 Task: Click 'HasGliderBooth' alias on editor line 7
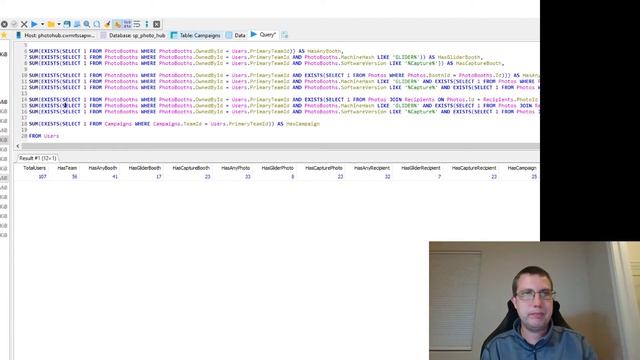pos(459,57)
